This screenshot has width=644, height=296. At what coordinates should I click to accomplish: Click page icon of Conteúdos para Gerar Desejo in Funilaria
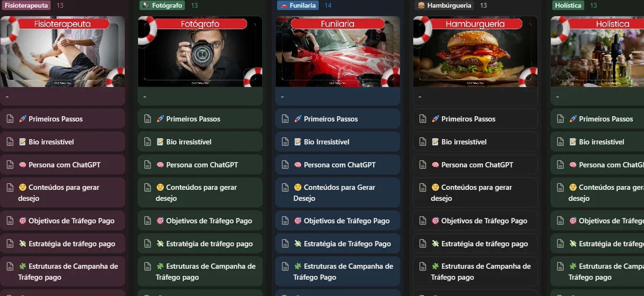[x=285, y=187]
